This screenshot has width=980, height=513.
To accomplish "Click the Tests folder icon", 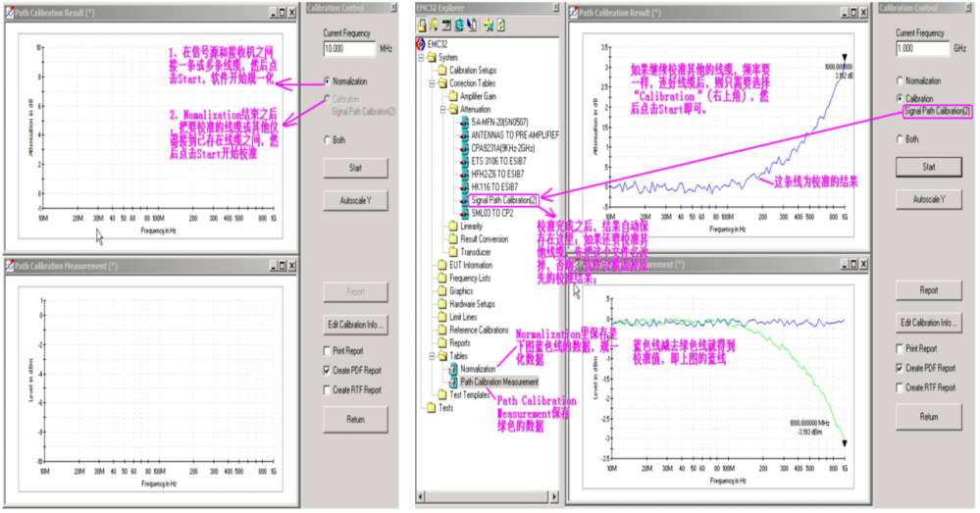I will click(432, 408).
